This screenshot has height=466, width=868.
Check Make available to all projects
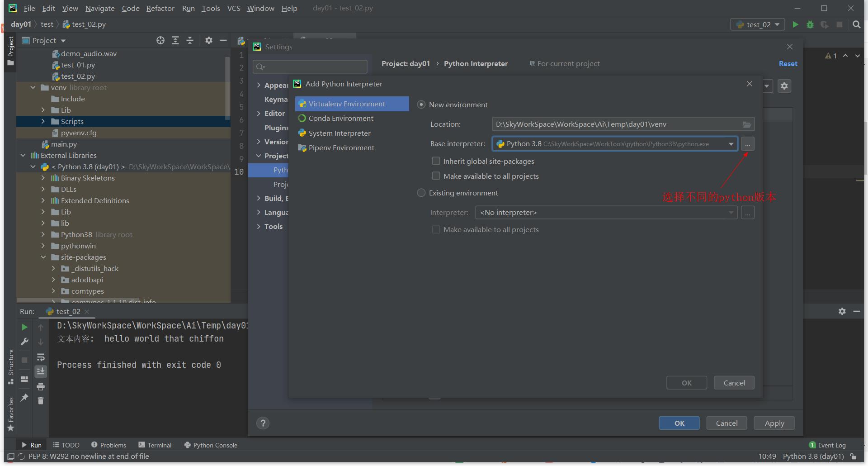(x=436, y=176)
